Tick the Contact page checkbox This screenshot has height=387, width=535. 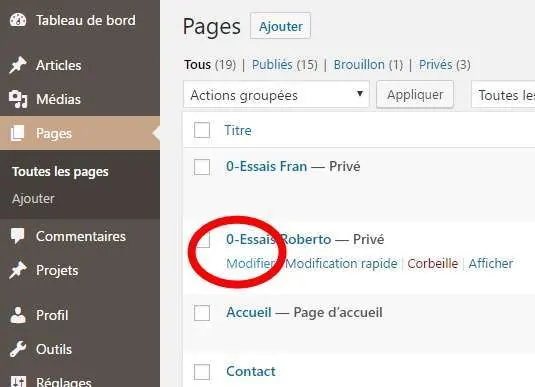point(202,372)
